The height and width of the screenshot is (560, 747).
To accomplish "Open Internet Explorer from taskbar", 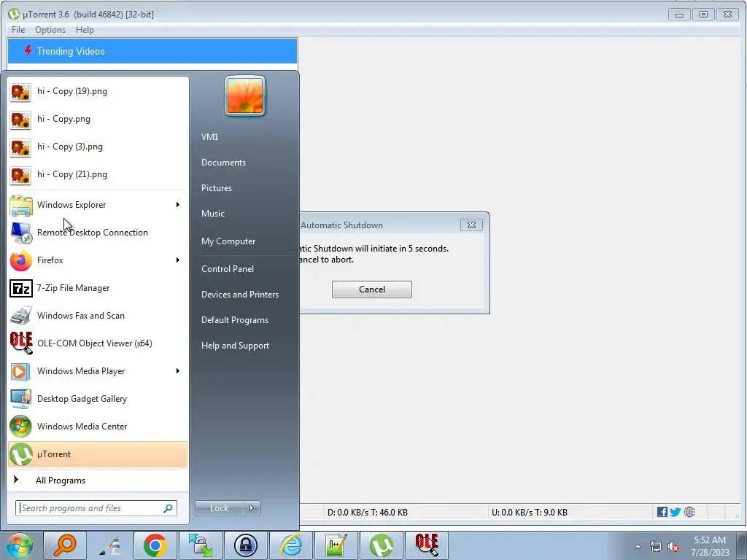I will point(290,545).
